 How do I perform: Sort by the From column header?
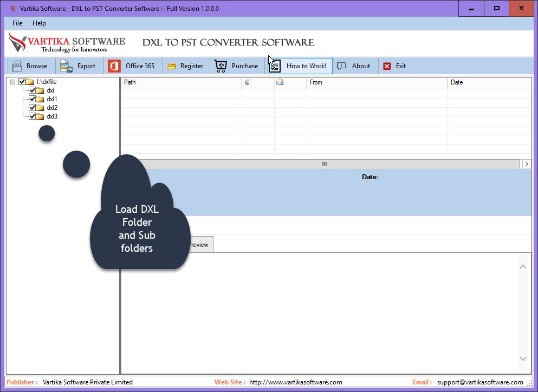[x=377, y=82]
